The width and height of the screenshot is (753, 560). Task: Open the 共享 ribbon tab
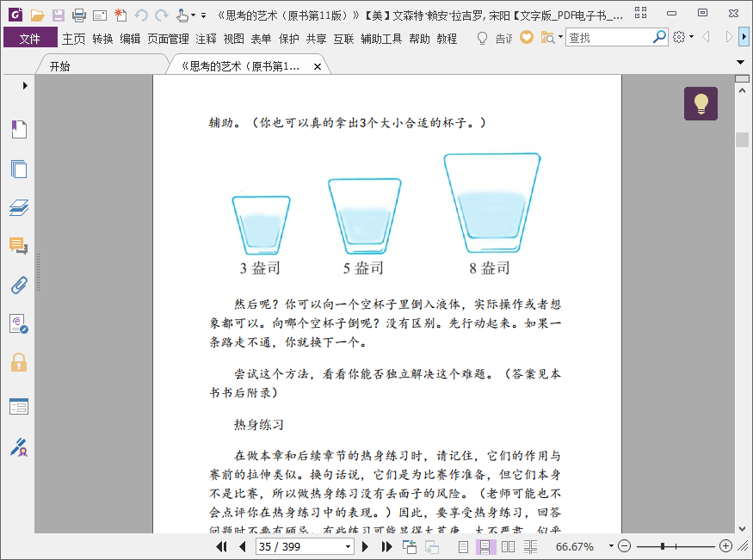point(317,39)
